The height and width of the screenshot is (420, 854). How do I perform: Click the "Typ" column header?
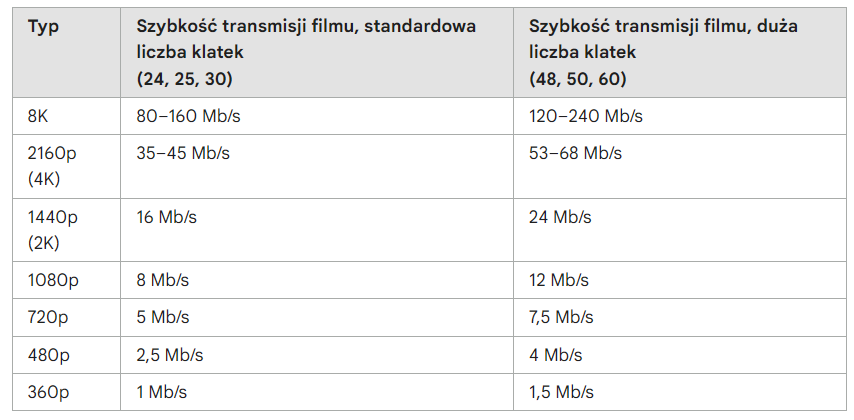click(43, 26)
